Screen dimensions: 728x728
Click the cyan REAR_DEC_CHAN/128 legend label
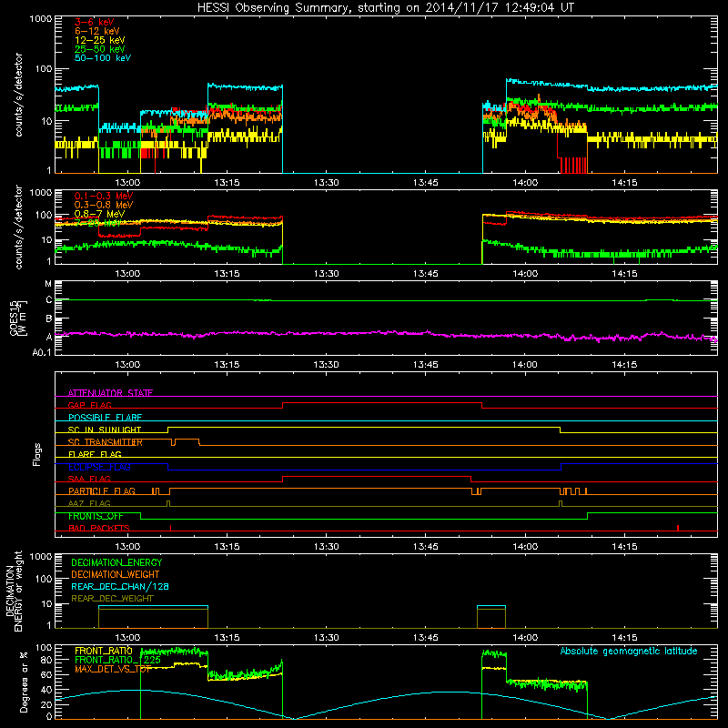pyautogui.click(x=120, y=586)
